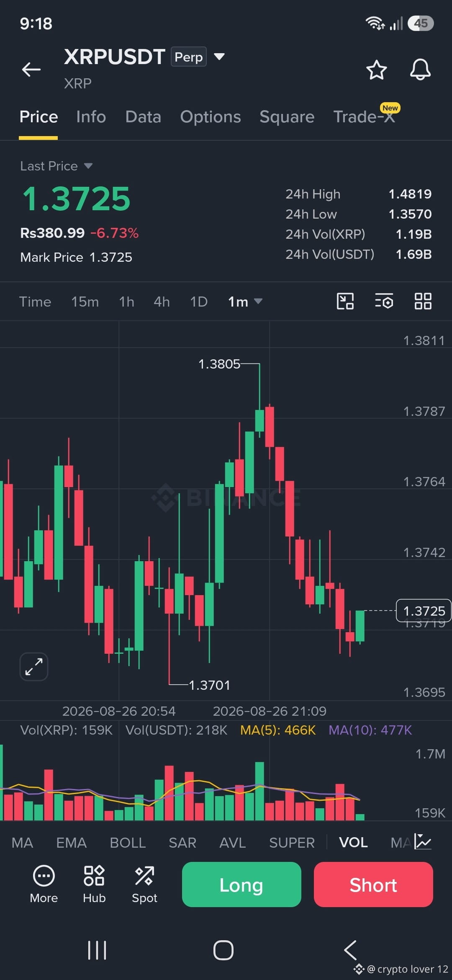Open the Data tab
Screen dimensions: 452x980
pos(143,117)
